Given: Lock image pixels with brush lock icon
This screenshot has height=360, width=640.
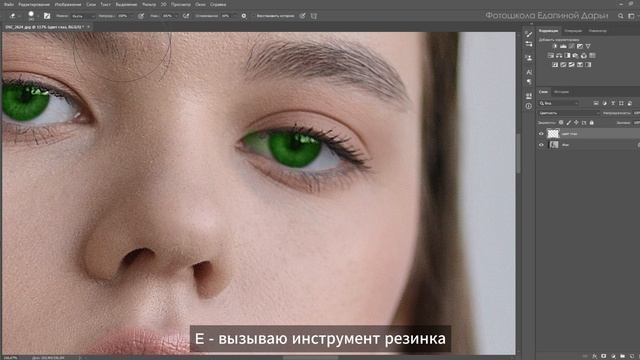Looking at the screenshot, I should (x=569, y=122).
